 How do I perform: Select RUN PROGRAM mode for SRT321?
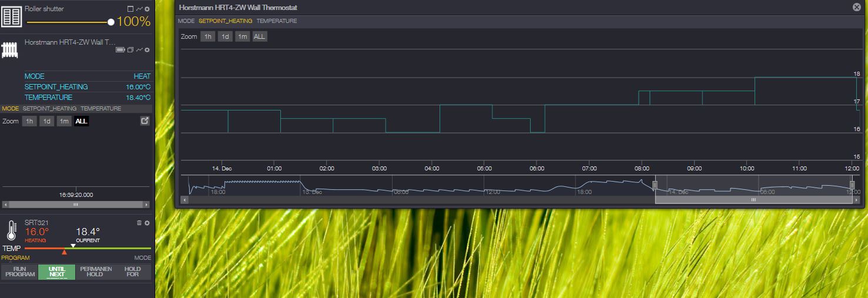tap(20, 272)
